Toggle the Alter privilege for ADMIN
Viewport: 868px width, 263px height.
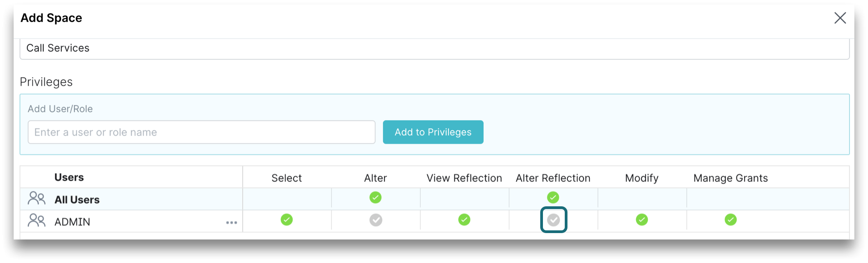click(375, 220)
